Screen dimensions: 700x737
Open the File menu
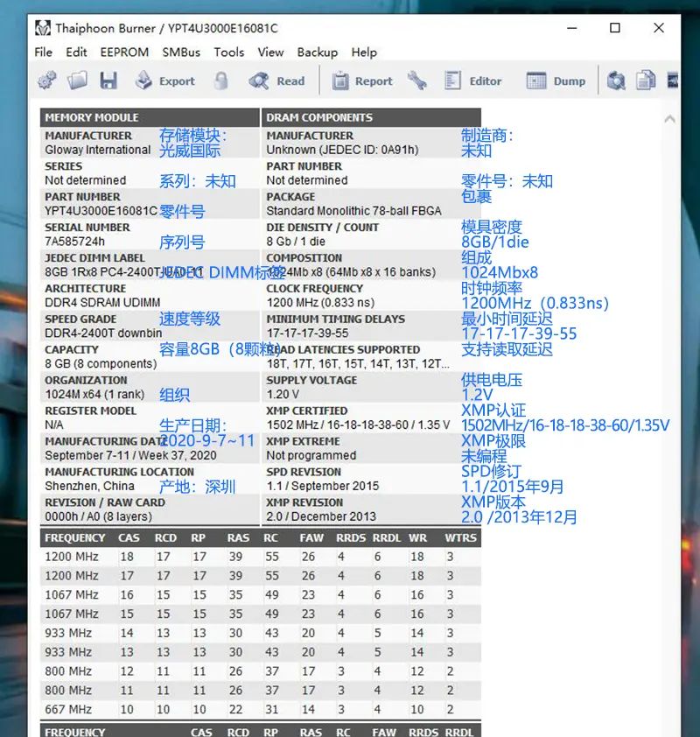pyautogui.click(x=43, y=53)
